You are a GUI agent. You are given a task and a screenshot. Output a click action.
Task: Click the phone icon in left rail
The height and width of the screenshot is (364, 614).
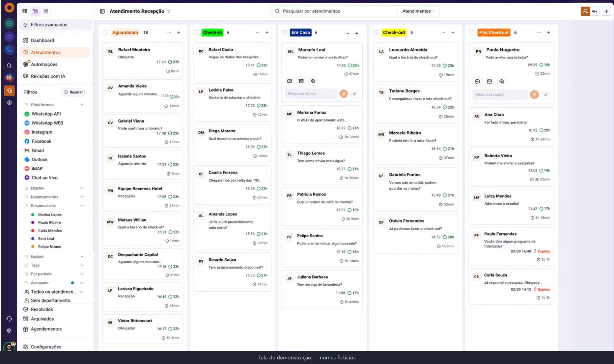9,50
